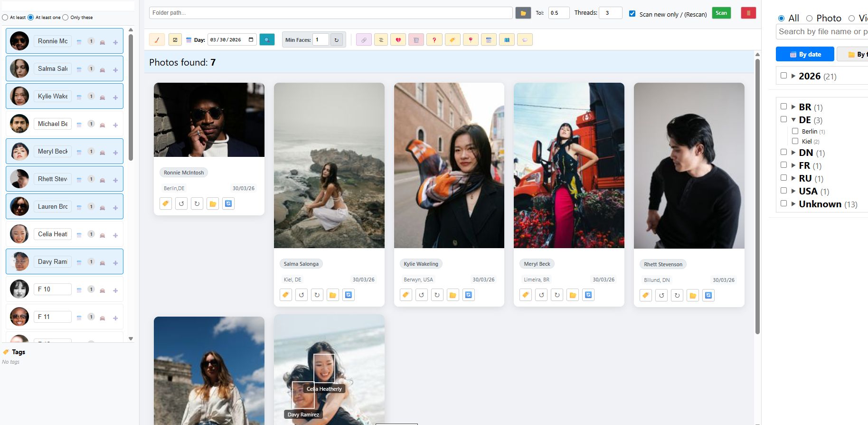
Task: Click the pink trash toolbar icon
Action: [416, 40]
